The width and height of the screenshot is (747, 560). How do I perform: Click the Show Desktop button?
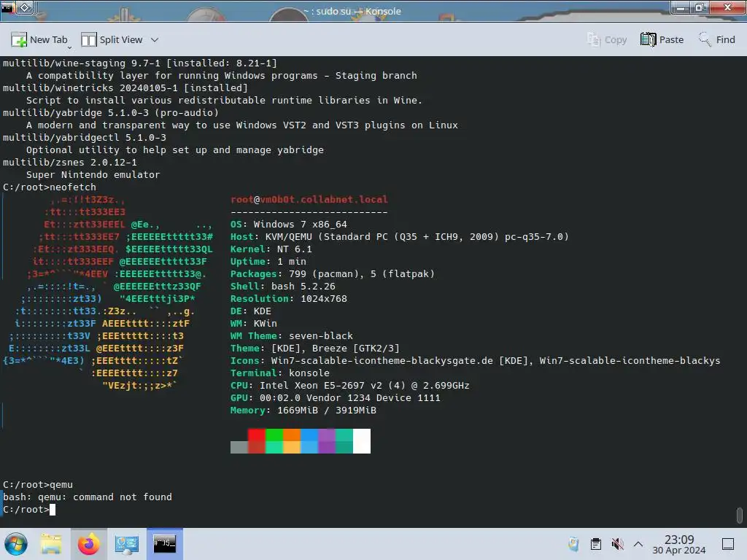click(x=728, y=544)
